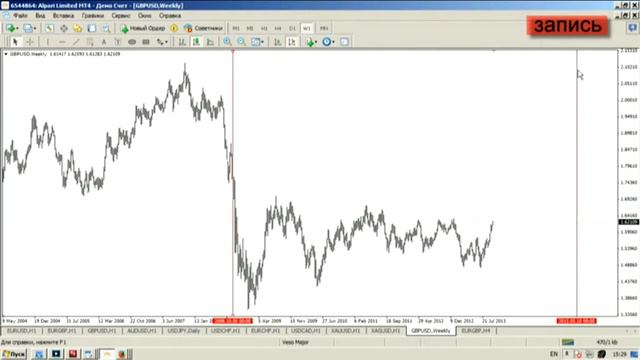Viewport: 640px width, 360px height.
Task: Open the Графики menu
Action: pos(93,16)
